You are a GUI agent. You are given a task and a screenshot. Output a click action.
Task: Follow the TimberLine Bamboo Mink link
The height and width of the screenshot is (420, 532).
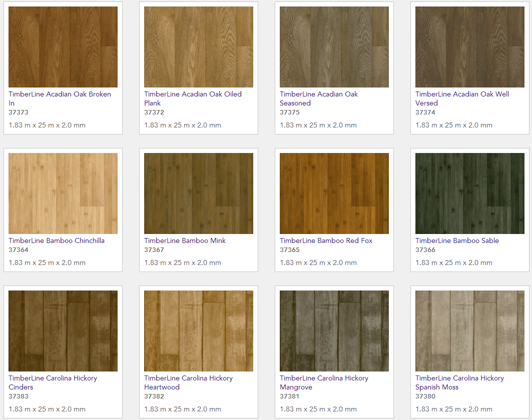pos(185,240)
